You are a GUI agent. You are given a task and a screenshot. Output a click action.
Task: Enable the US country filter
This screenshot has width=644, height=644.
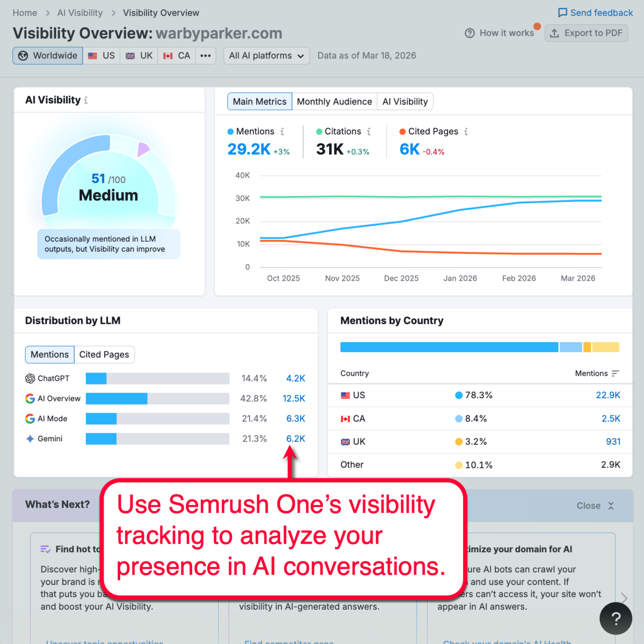tap(101, 55)
